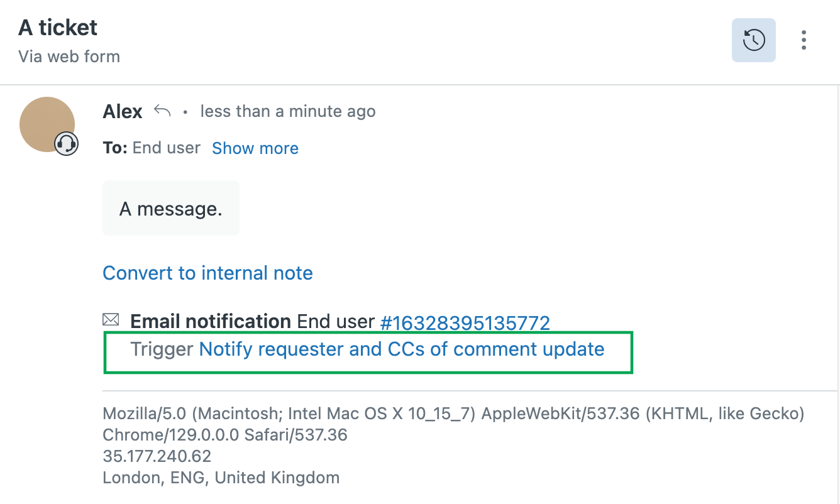
Task: Click the envelope icon before Email notification
Action: [x=110, y=320]
